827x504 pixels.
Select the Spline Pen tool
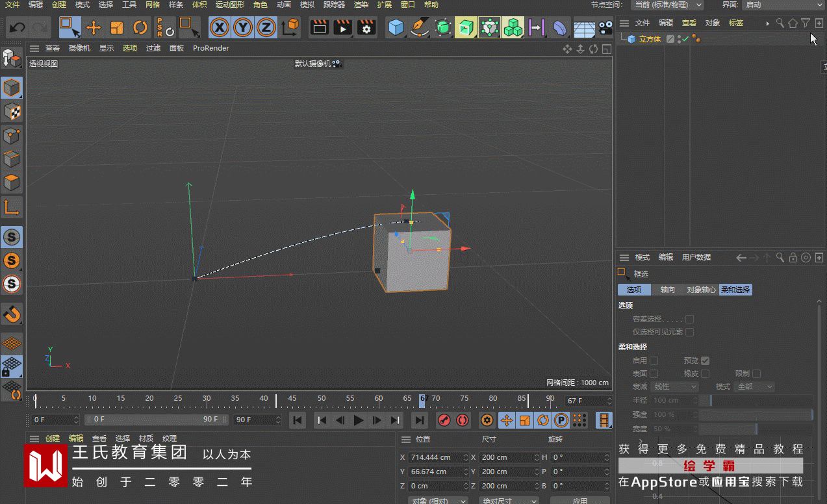pos(420,27)
